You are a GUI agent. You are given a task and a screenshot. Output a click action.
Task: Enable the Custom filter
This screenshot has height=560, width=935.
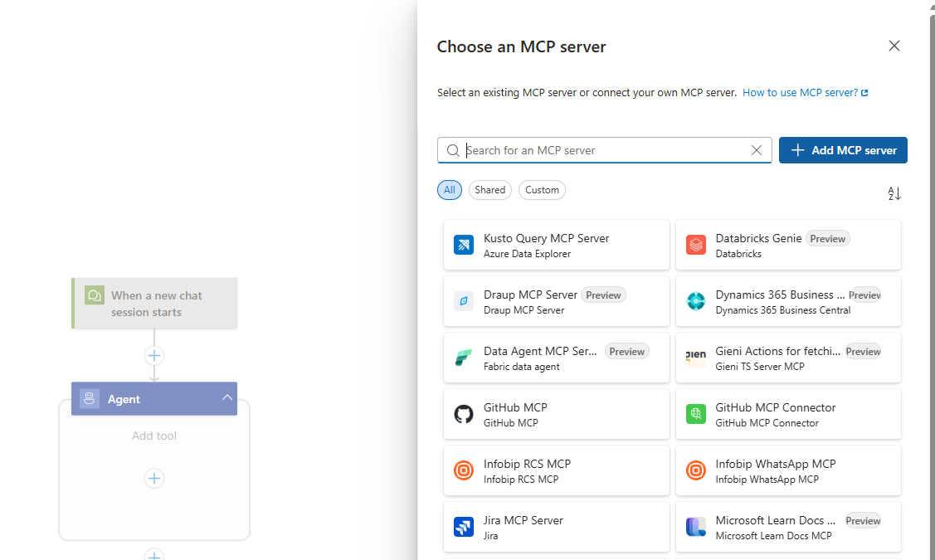[542, 189]
